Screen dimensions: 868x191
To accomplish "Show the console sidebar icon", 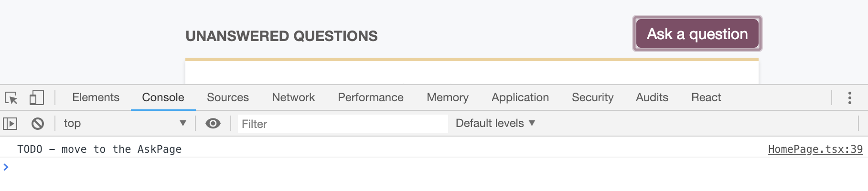I will tap(10, 124).
